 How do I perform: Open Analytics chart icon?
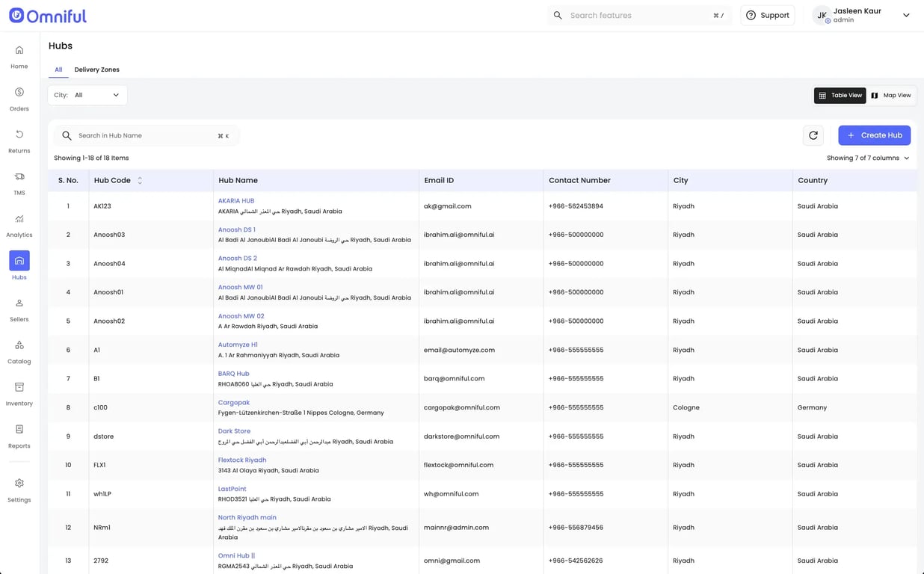tap(19, 224)
